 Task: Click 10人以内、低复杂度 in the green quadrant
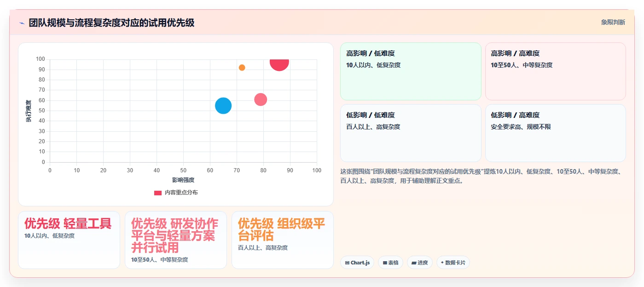coord(373,65)
